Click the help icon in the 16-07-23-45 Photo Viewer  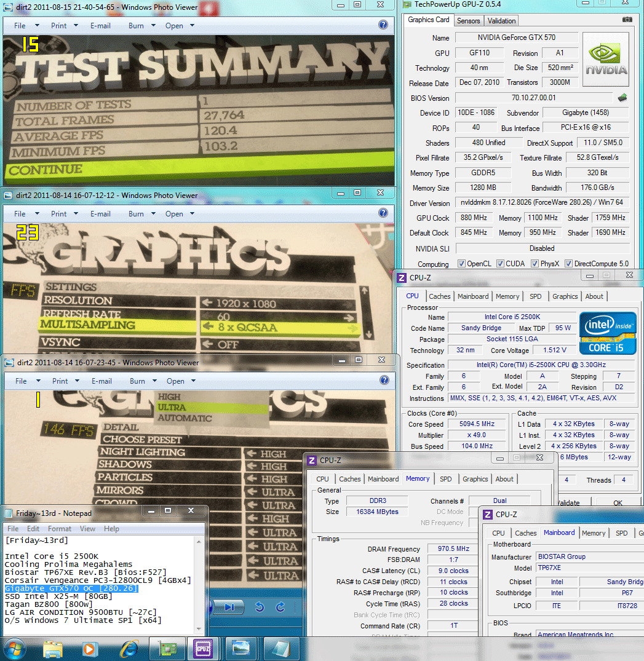384,380
